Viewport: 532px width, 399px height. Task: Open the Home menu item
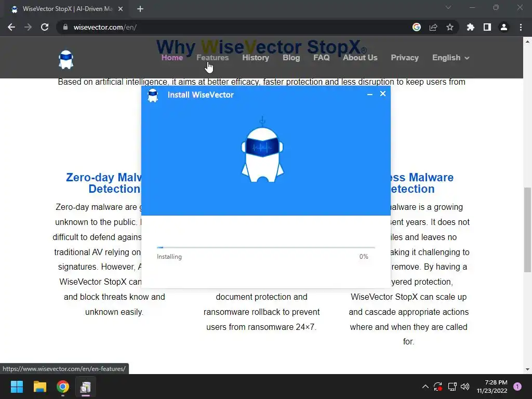tap(172, 58)
